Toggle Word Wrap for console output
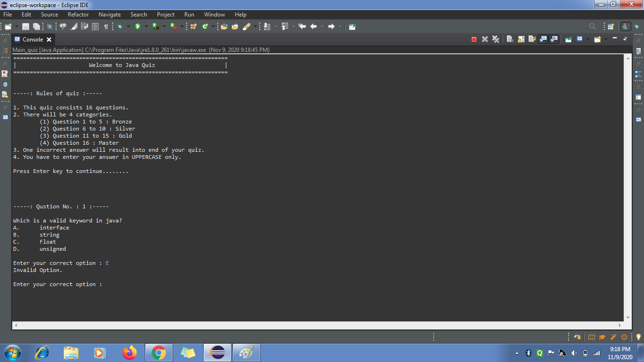Screen dimensions: 644x362 (531, 39)
